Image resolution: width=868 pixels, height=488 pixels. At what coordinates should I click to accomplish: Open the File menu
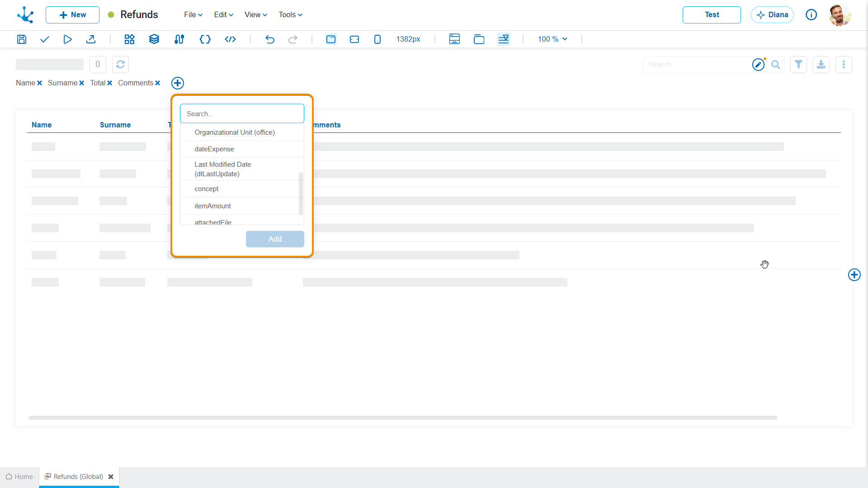pos(193,15)
